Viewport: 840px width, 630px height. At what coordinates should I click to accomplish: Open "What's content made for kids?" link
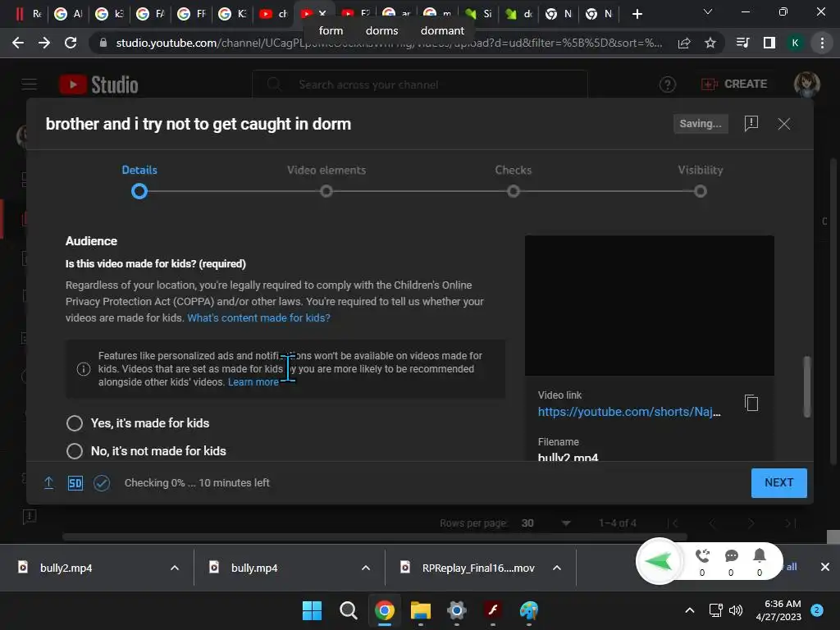point(258,317)
